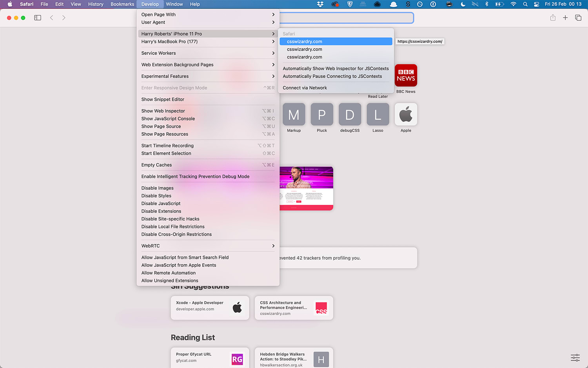Toggle Automatically Show Web Inspector for JSContexts
588x368 pixels.
(336, 68)
